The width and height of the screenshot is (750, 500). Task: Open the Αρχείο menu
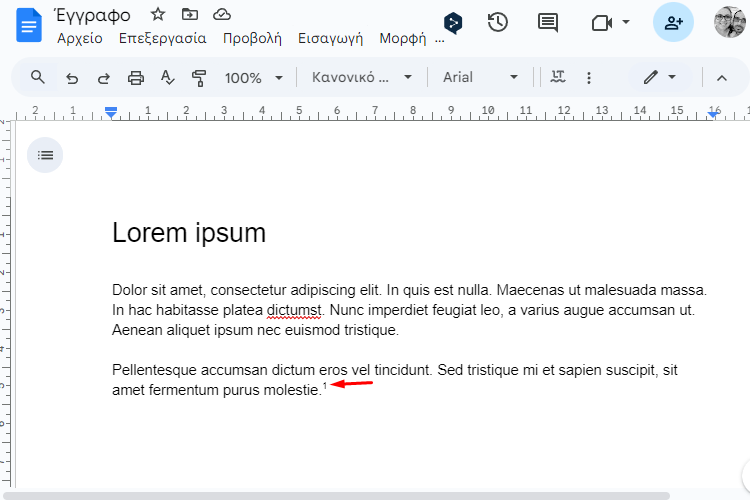tap(80, 38)
